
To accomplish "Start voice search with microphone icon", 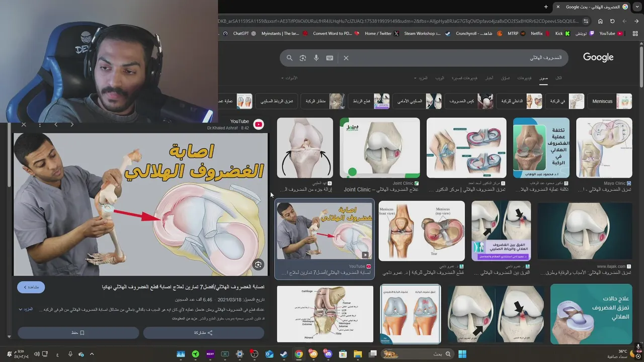I will (x=316, y=58).
